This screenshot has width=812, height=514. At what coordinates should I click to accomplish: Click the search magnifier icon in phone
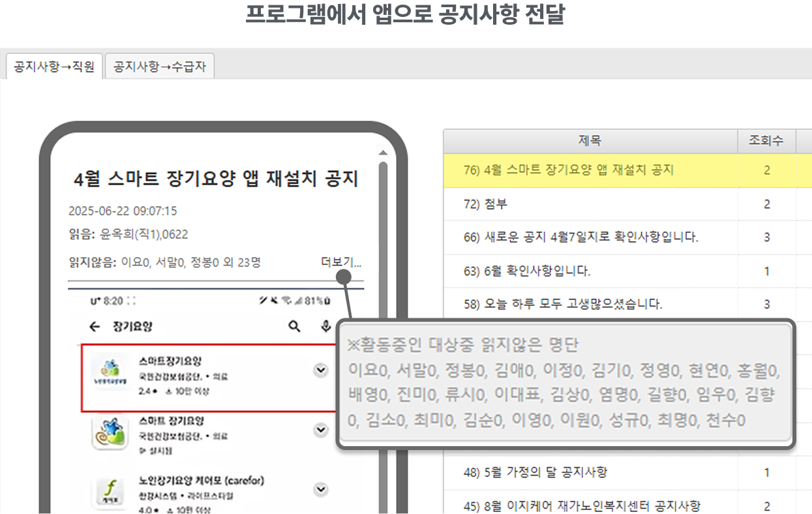(294, 326)
